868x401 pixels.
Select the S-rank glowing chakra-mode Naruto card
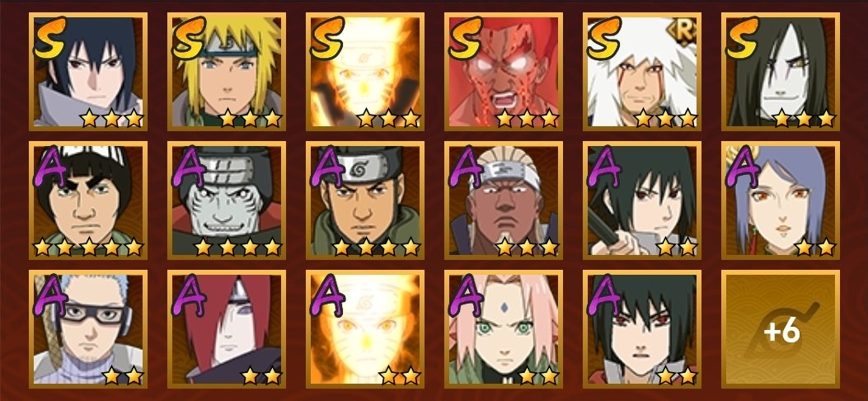[x=365, y=72]
